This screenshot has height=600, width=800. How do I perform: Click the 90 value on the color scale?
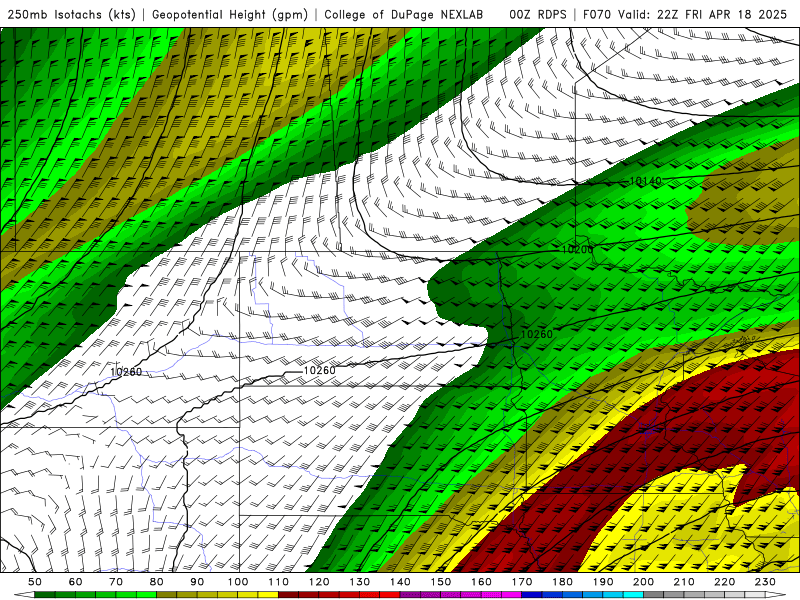point(197,582)
